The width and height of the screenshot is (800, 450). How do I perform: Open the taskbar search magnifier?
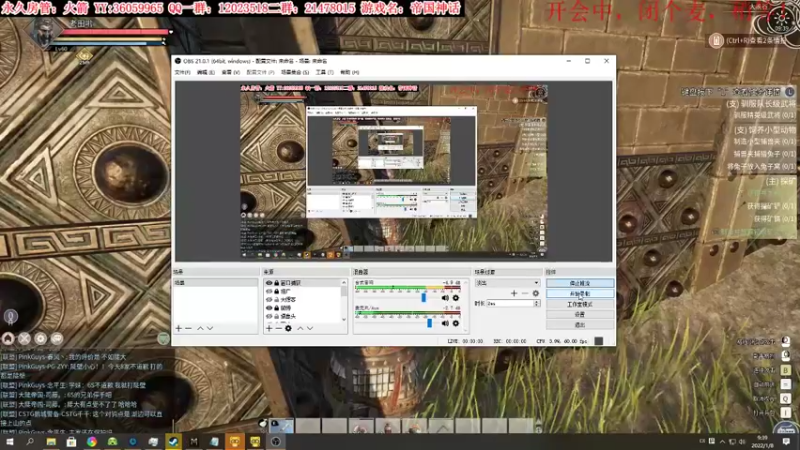(30, 442)
